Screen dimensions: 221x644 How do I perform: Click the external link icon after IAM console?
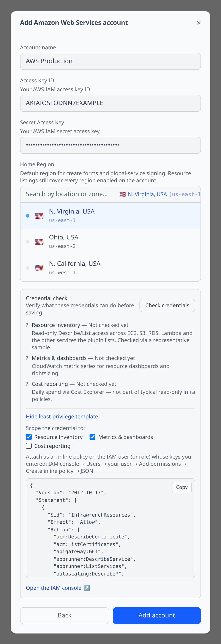87,588
